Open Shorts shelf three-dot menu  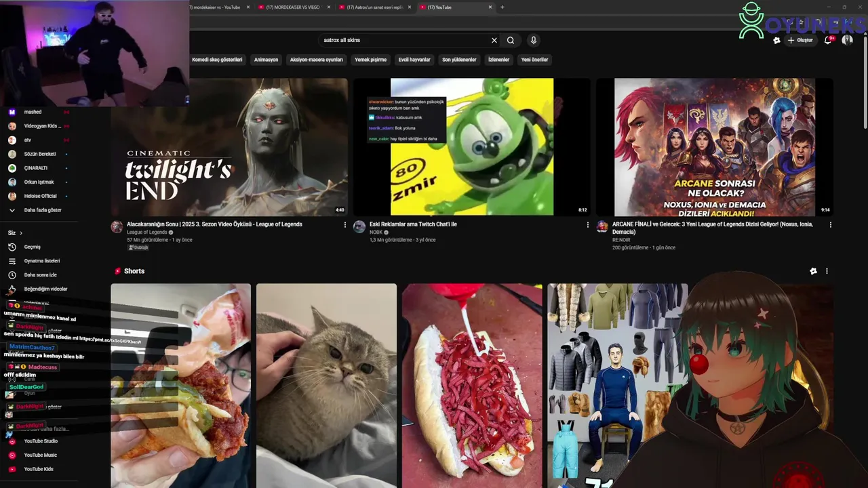(x=827, y=271)
